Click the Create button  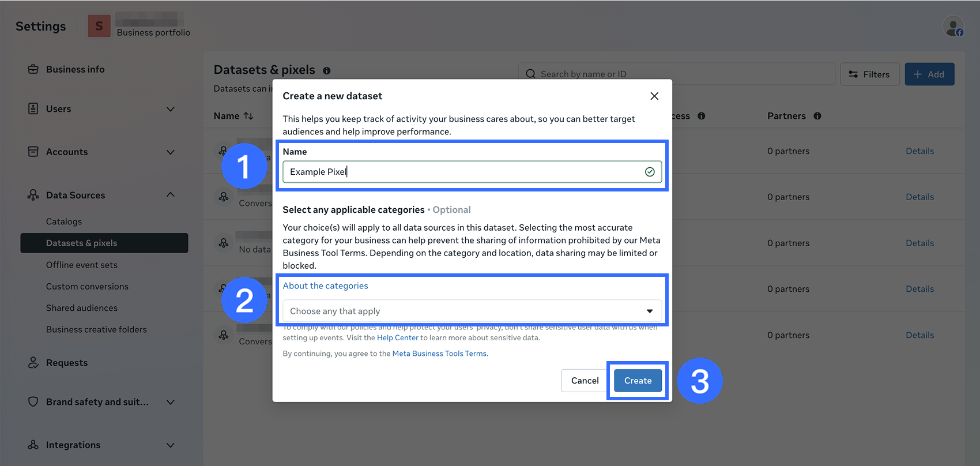click(x=638, y=381)
